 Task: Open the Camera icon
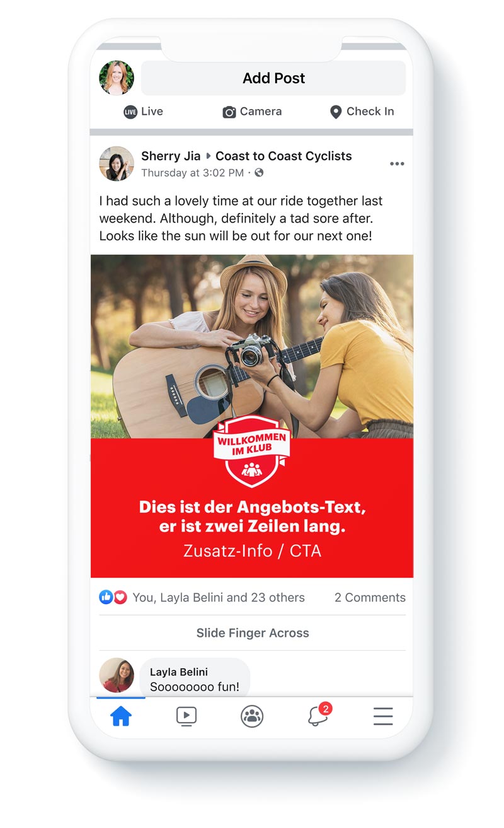click(x=229, y=112)
